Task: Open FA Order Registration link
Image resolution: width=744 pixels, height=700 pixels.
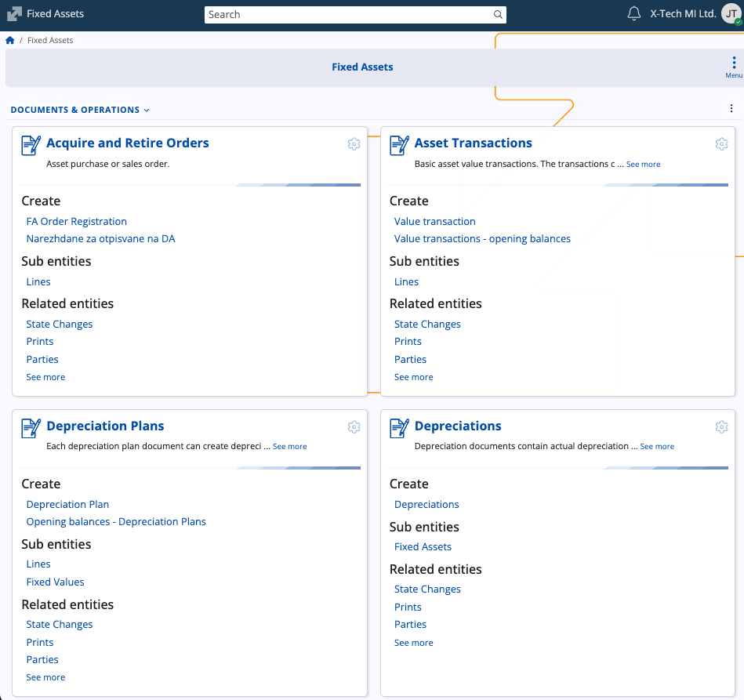Action: (x=76, y=222)
